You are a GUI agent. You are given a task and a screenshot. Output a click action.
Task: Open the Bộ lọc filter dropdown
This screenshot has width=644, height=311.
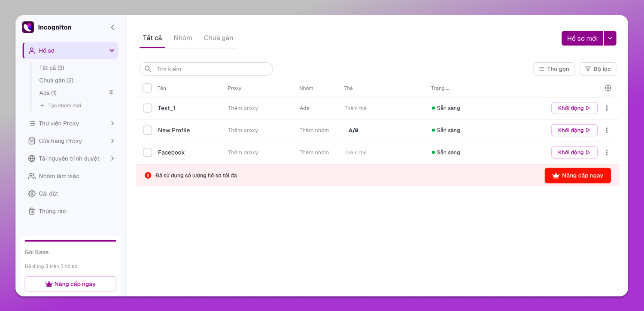coord(598,69)
